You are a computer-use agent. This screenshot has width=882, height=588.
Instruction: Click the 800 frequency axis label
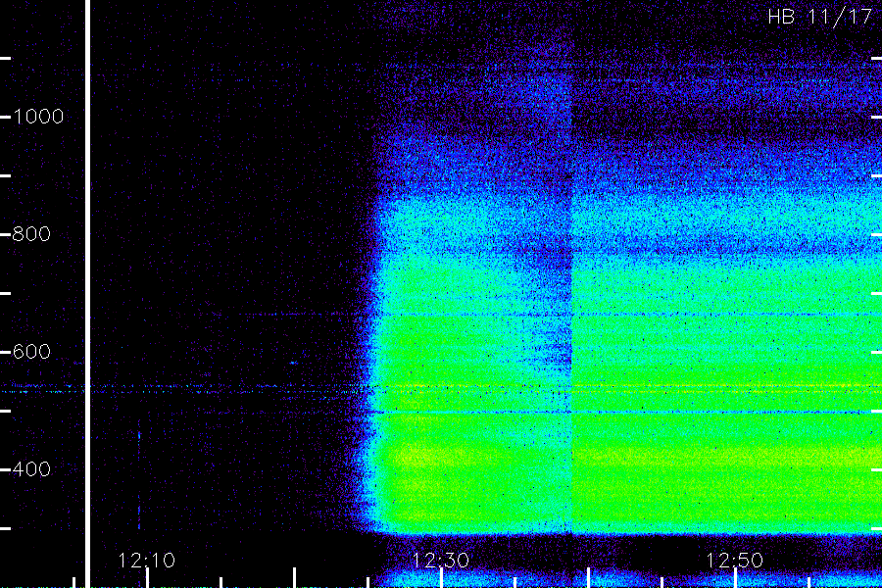click(31, 234)
